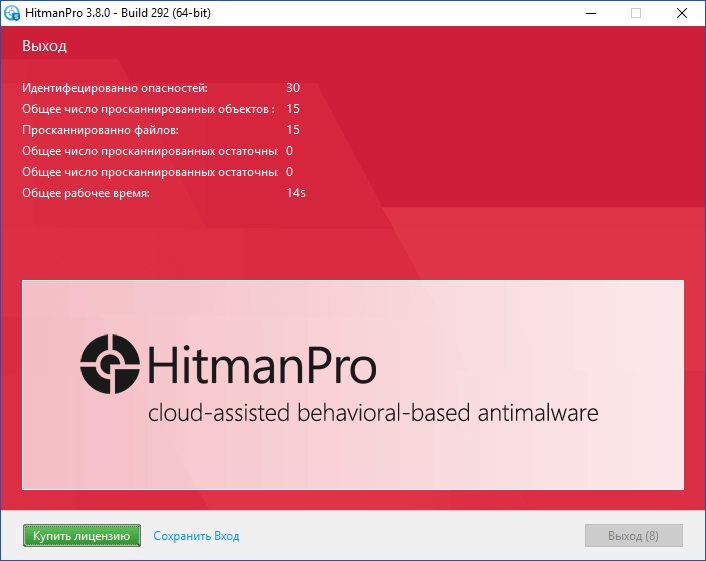Screen dimensions: 706x561
Task: Click the 14s working time value
Action: (296, 193)
